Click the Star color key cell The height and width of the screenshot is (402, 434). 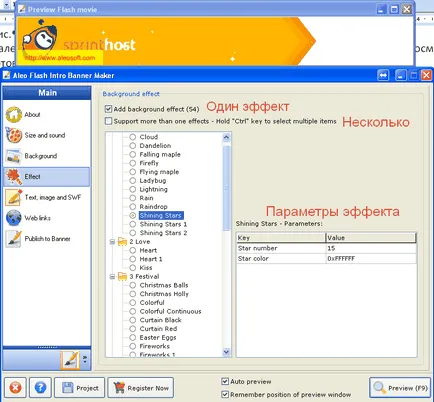click(x=281, y=258)
